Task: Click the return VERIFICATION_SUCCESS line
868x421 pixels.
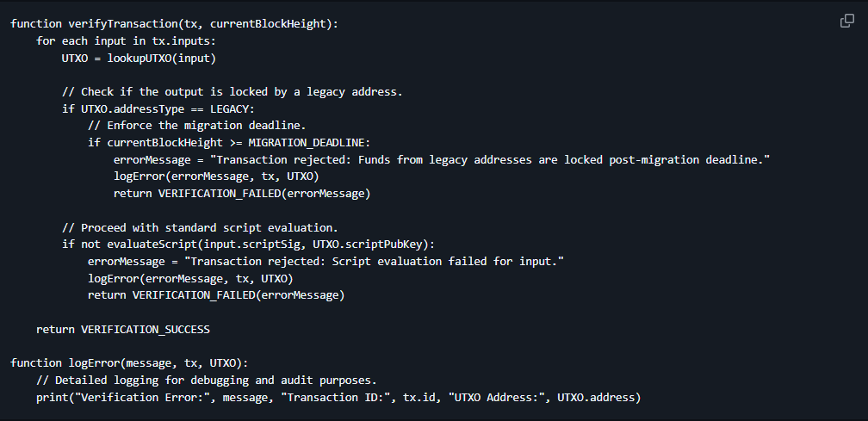Action: click(122, 329)
